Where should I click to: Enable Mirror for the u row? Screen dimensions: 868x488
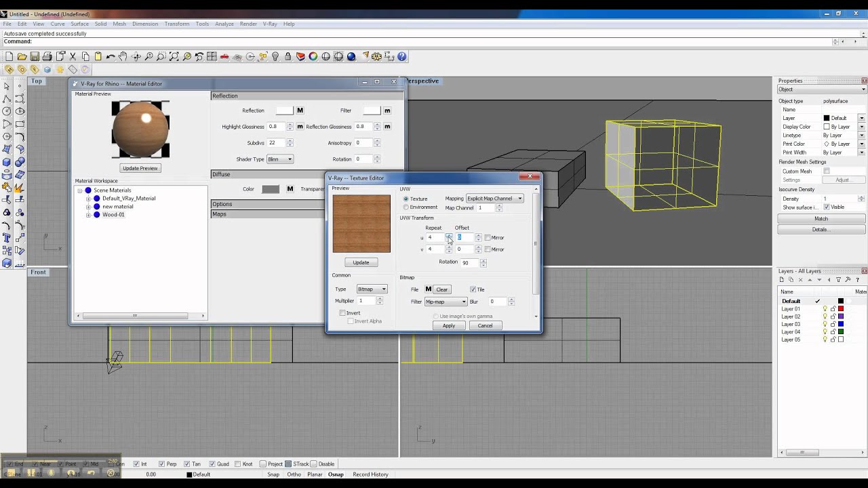[x=488, y=238]
